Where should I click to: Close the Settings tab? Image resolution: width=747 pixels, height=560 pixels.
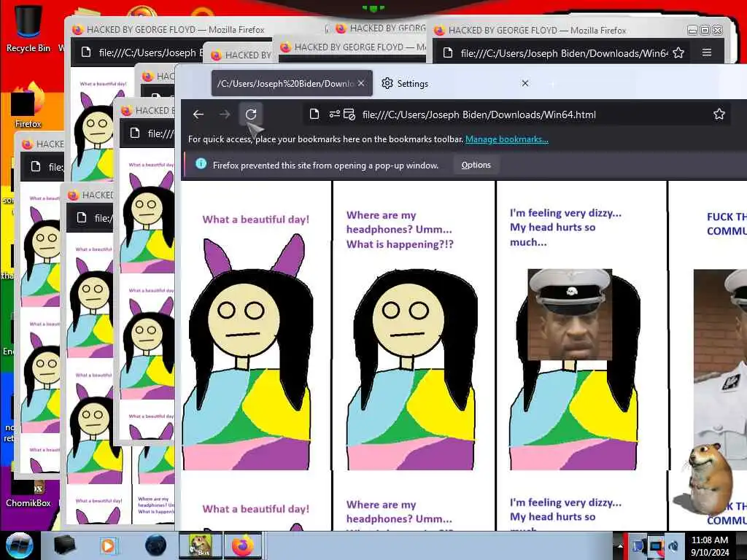tap(525, 83)
